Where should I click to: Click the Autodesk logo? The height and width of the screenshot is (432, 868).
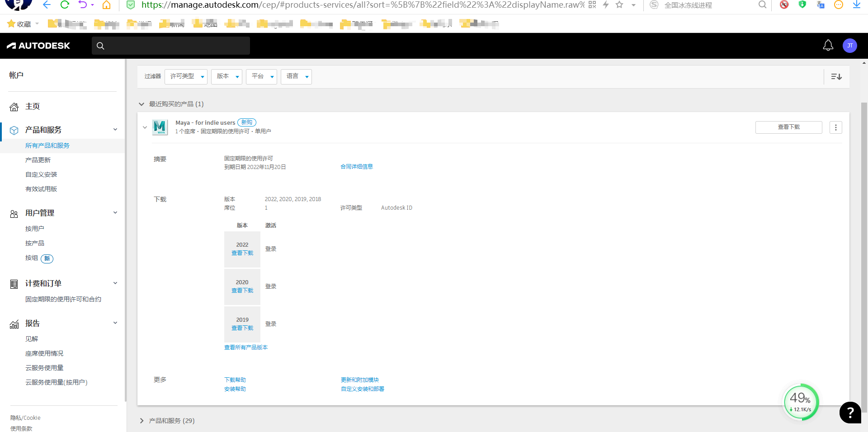point(38,46)
